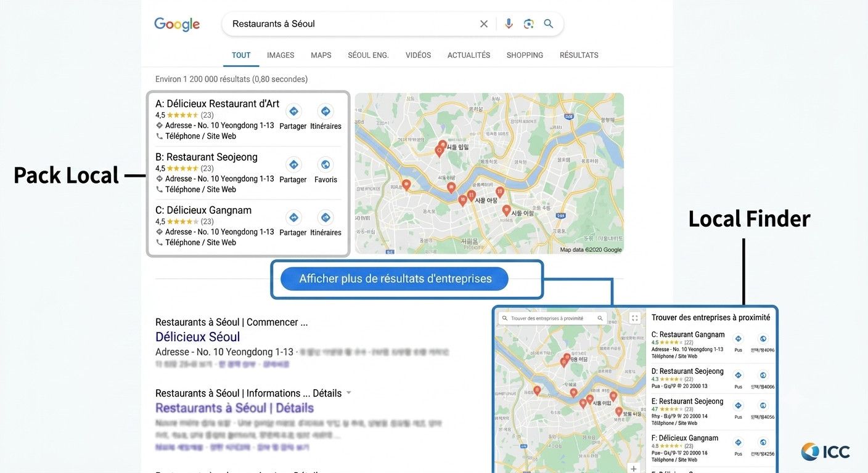Click Map data ©2020 Google attribution
The width and height of the screenshot is (868, 473).
tap(591, 249)
